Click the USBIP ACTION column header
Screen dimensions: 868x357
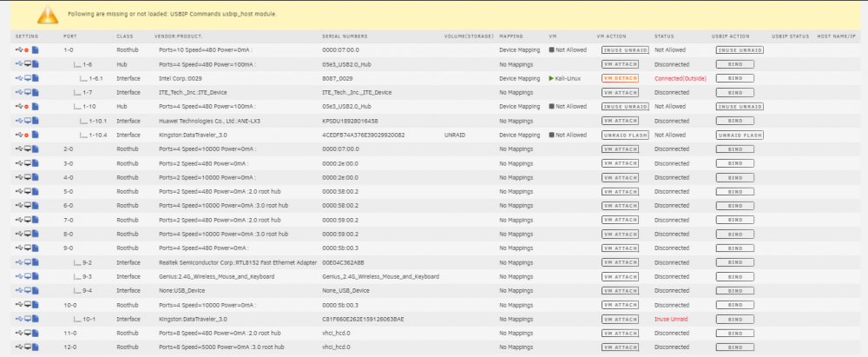click(x=730, y=36)
